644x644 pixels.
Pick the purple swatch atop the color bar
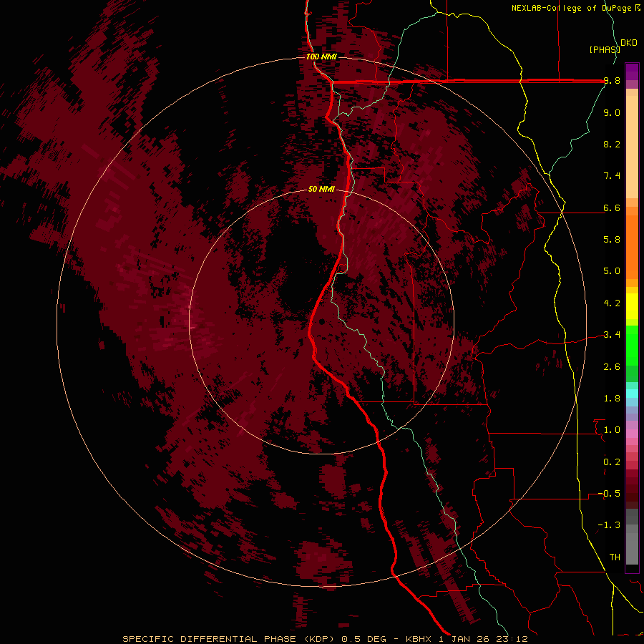coord(632,72)
